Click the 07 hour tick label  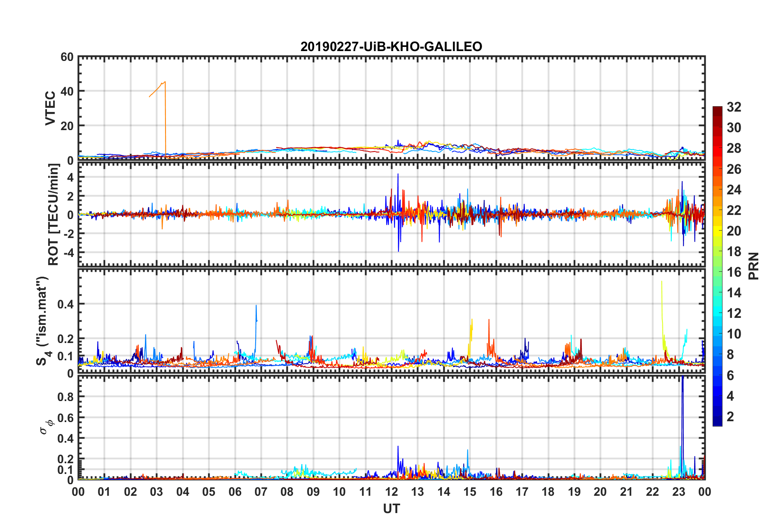pyautogui.click(x=261, y=492)
